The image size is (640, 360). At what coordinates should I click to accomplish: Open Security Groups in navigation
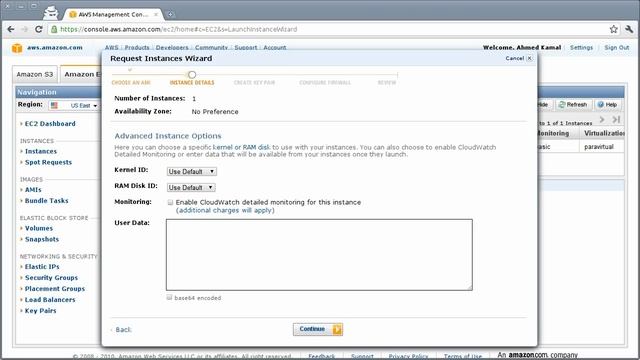(51, 278)
